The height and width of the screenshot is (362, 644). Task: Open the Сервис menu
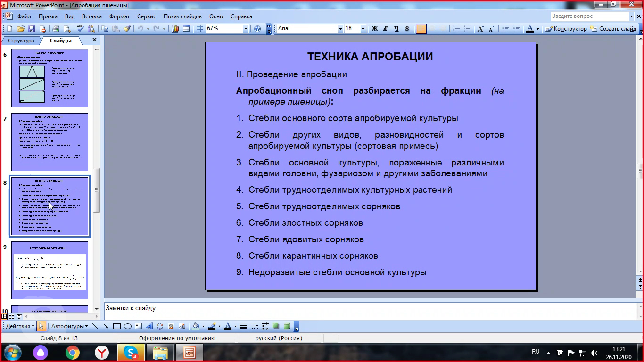[x=147, y=16]
